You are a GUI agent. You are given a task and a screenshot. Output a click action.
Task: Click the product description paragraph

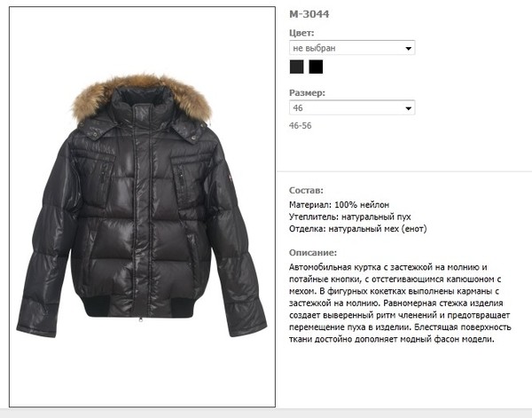click(x=400, y=303)
